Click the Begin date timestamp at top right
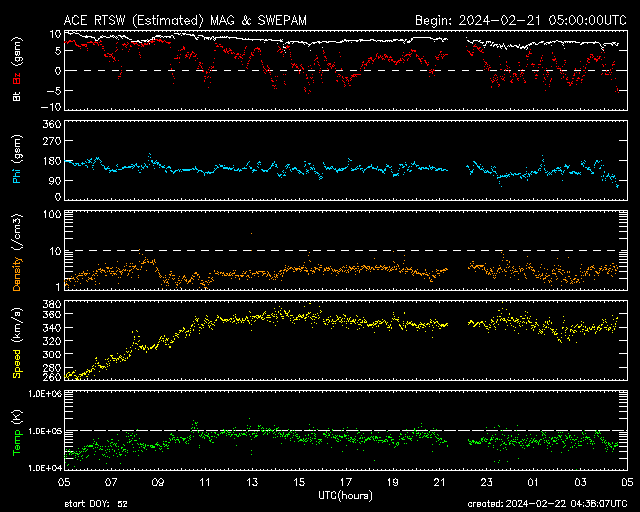 (520, 20)
